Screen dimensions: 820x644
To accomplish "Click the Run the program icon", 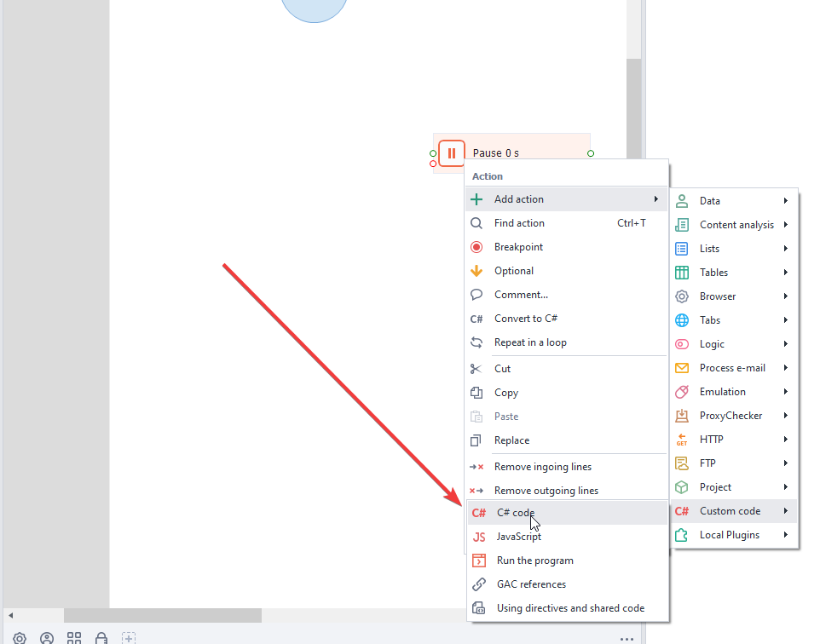I will point(479,561).
